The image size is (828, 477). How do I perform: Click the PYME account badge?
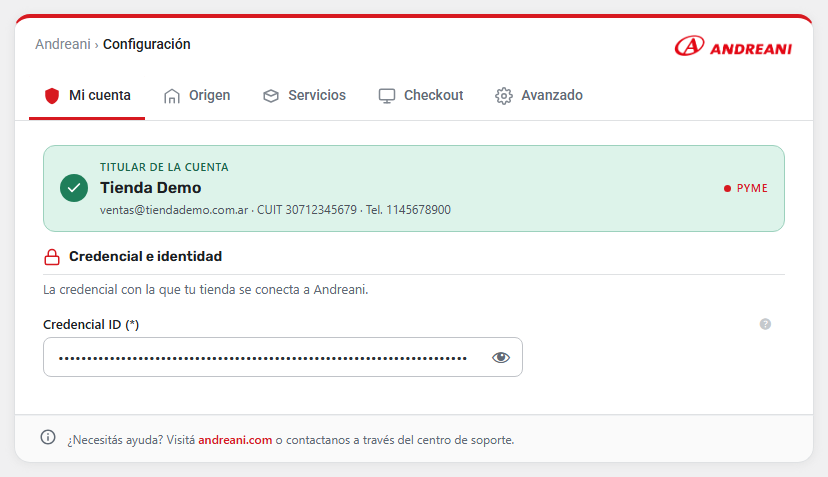coord(746,189)
